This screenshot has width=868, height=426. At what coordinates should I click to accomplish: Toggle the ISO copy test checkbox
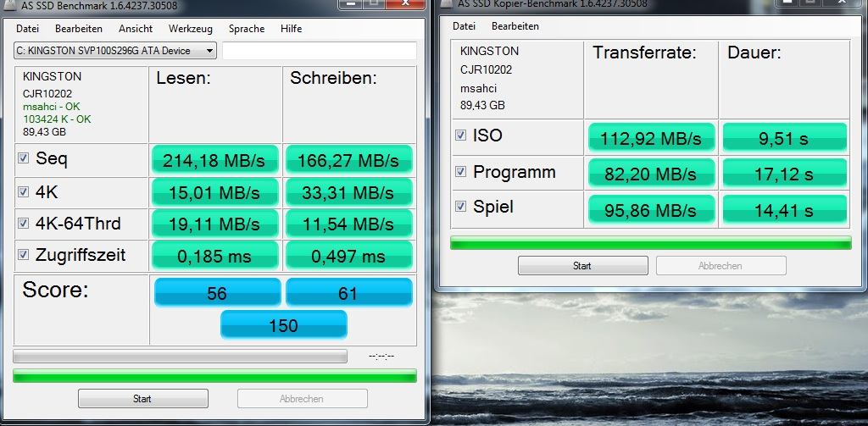coord(460,135)
